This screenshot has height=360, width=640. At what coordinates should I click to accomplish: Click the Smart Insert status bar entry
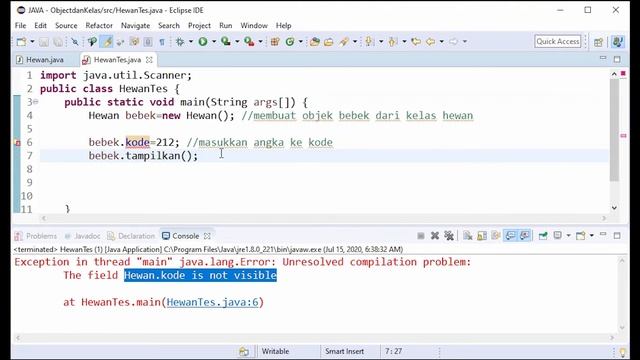coord(344,351)
